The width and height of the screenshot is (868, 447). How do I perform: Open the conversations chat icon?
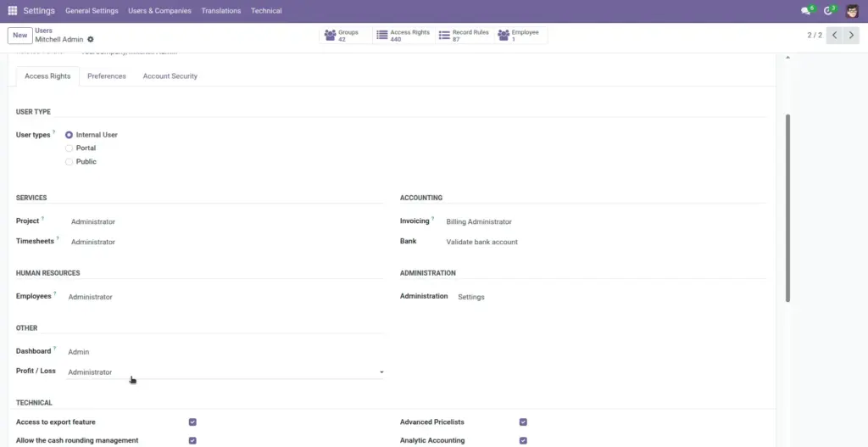(x=805, y=10)
